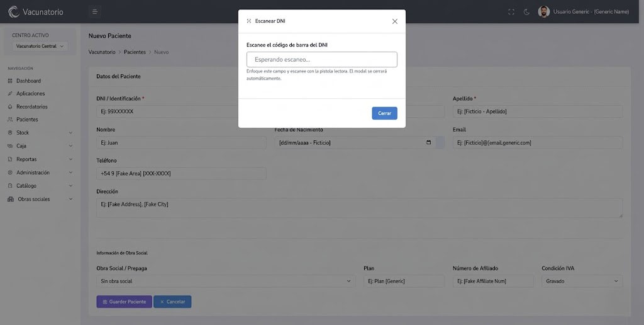
Task: Click the user avatar picture
Action: 544,11
